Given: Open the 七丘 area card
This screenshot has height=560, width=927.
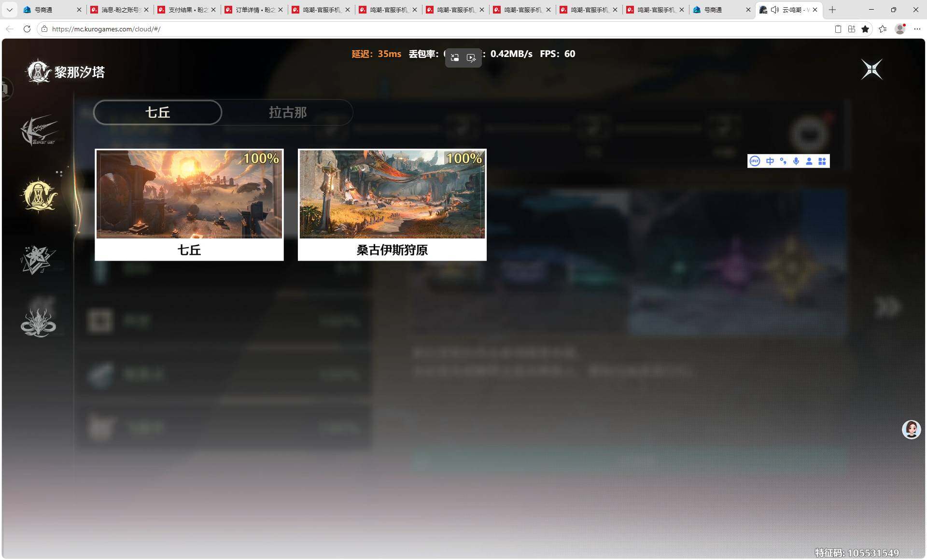Looking at the screenshot, I should [189, 205].
